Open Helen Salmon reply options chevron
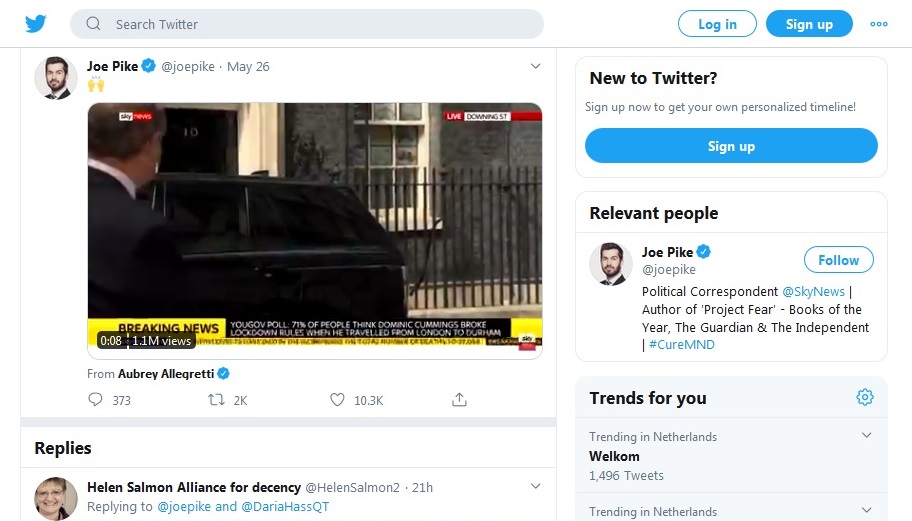 point(535,486)
